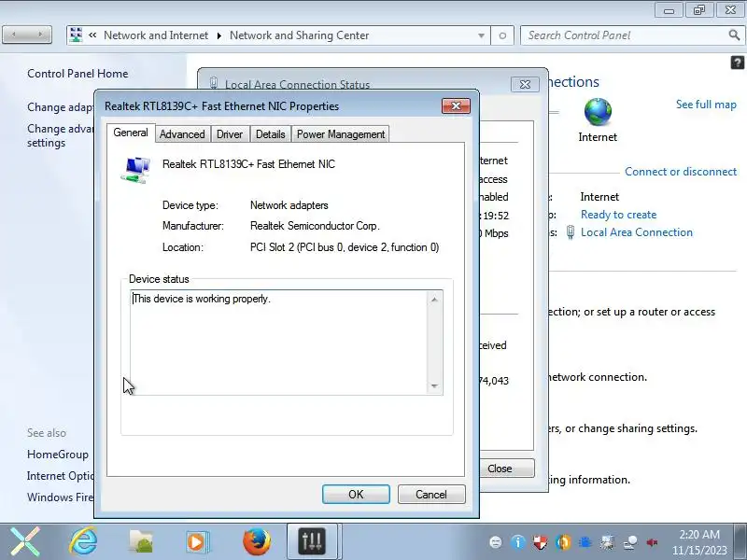Click the Local Area Connection plug icon
The image size is (747, 560).
click(571, 232)
